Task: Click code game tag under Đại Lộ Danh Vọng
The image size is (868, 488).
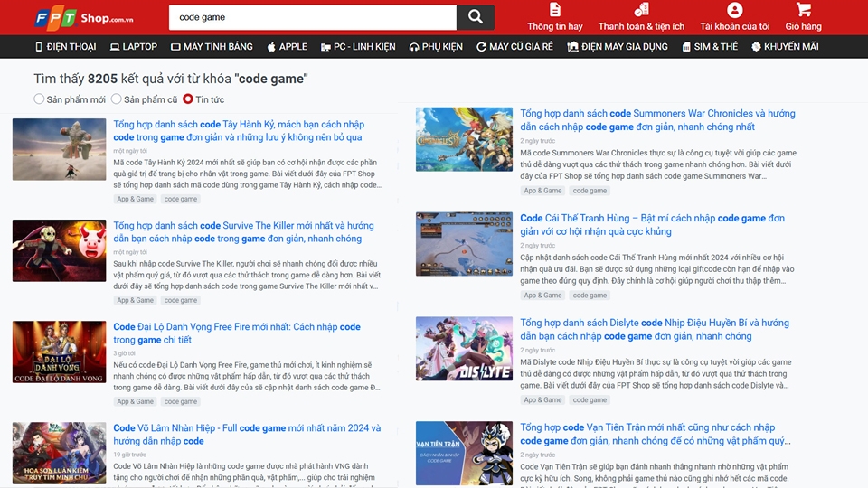Action: [181, 401]
